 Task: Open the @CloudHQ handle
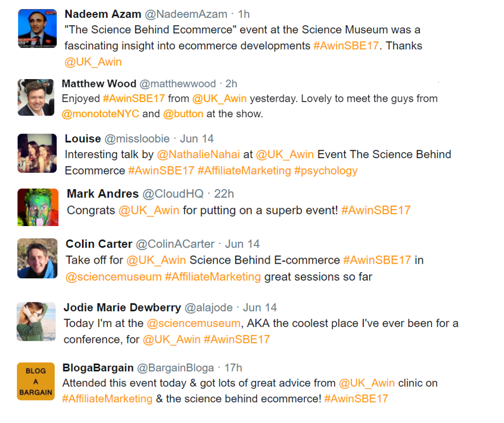[x=173, y=194]
